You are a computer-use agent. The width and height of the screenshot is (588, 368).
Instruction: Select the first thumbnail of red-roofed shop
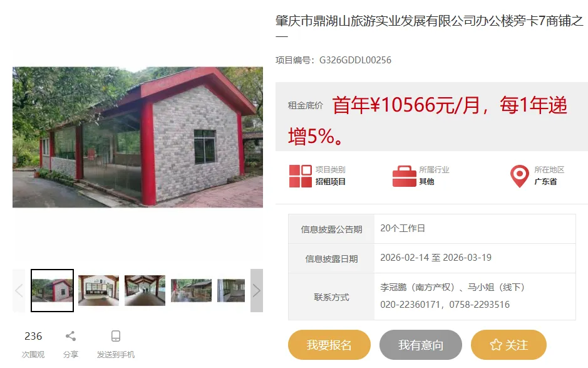[x=52, y=290]
